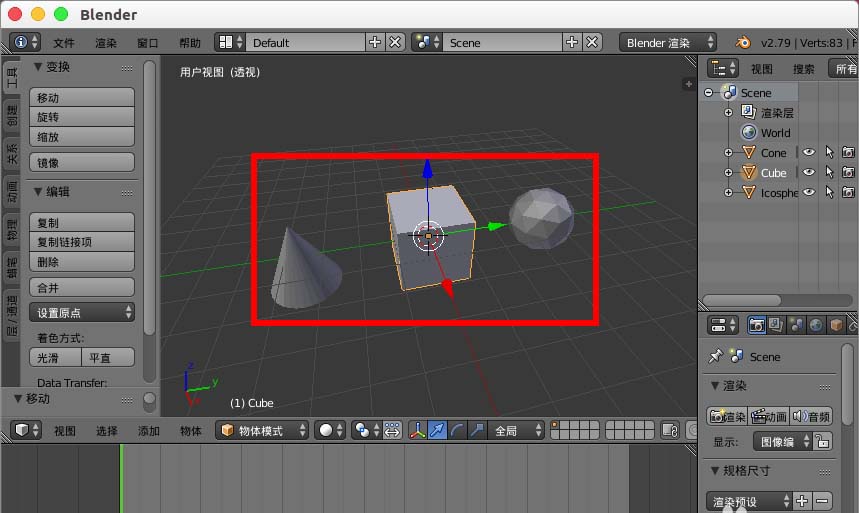Image resolution: width=859 pixels, height=513 pixels.
Task: Switch to the Render Layers properties tab
Action: pos(776,325)
